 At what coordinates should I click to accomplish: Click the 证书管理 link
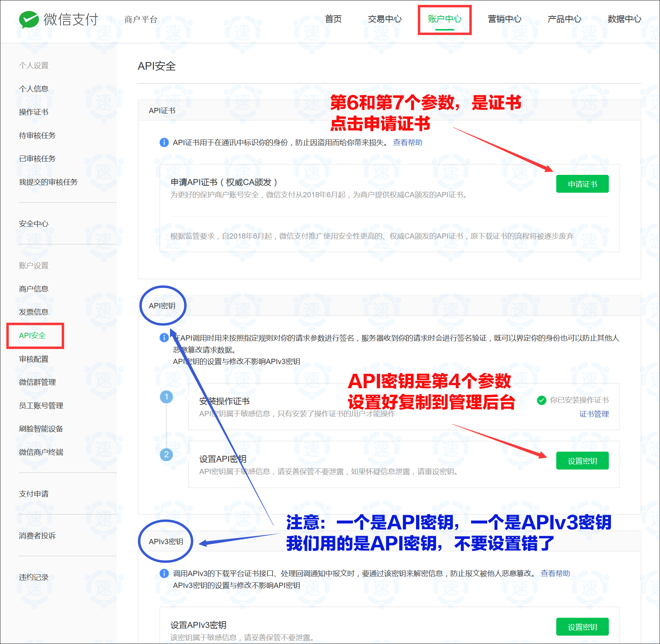coord(594,414)
